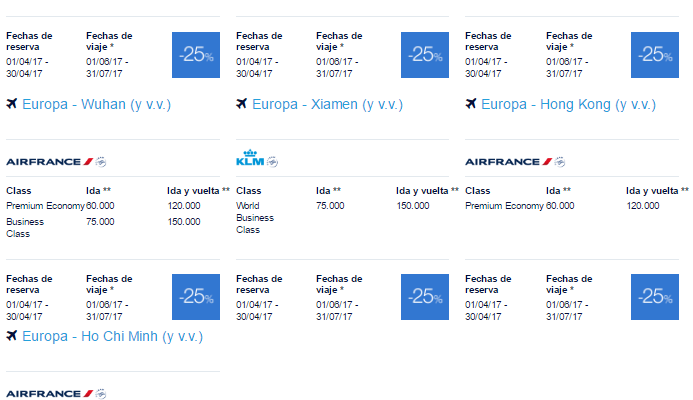Select the 150.000 World Business Class round-trip price

[x=413, y=206]
